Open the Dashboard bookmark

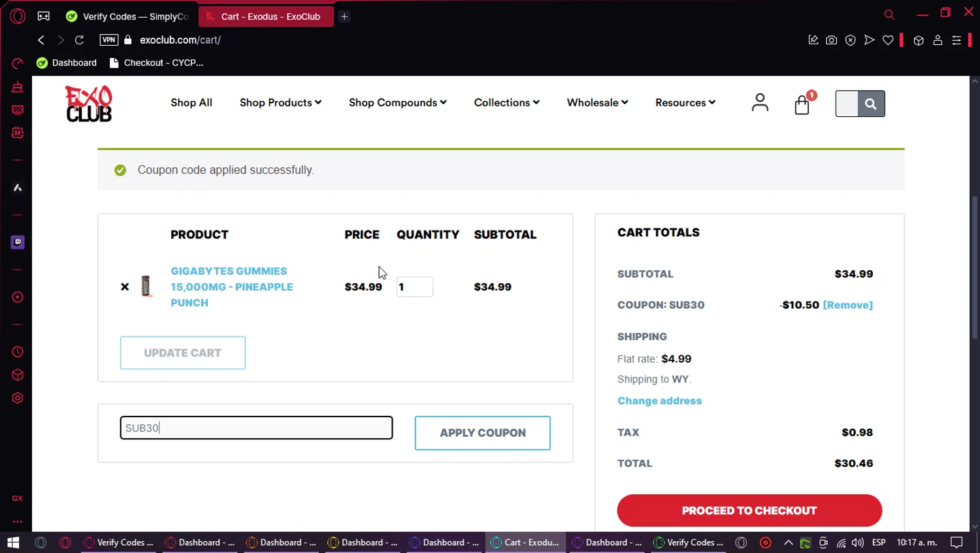point(67,63)
